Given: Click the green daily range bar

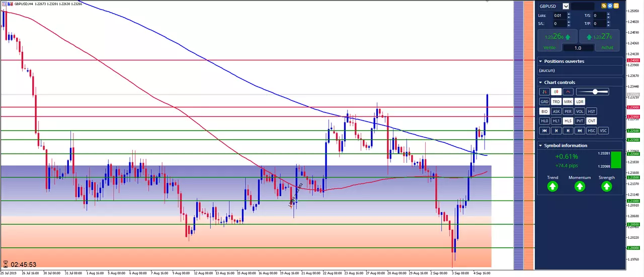Looking at the screenshot, I should (x=616, y=159).
